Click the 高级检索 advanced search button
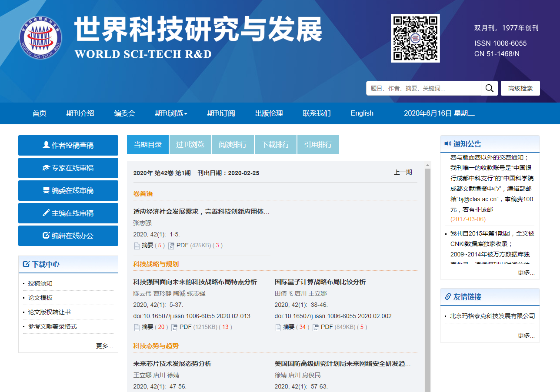The width and height of the screenshot is (560, 392). (x=520, y=88)
